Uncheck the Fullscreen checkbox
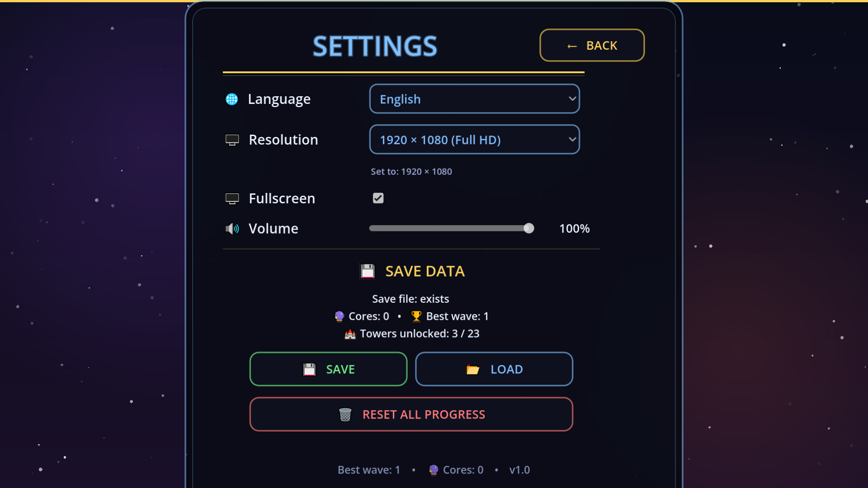 pos(378,198)
